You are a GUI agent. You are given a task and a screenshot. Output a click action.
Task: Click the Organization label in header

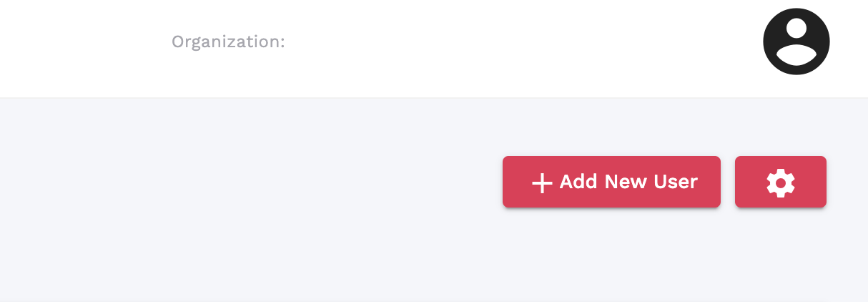(x=228, y=42)
